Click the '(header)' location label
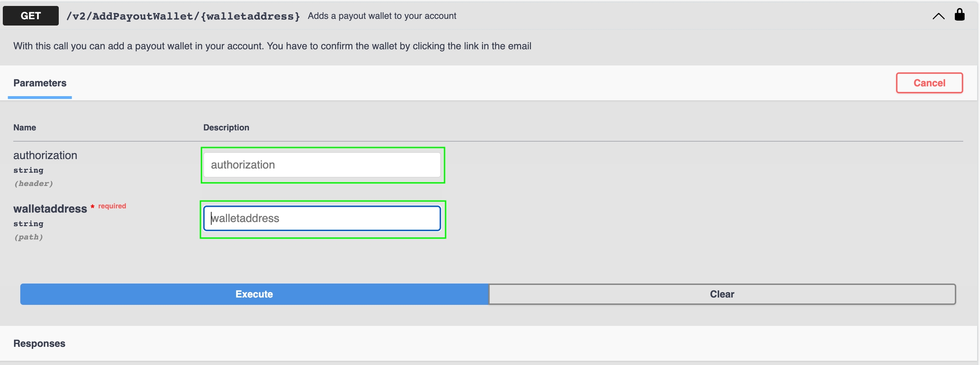Image resolution: width=980 pixels, height=365 pixels. coord(34,183)
